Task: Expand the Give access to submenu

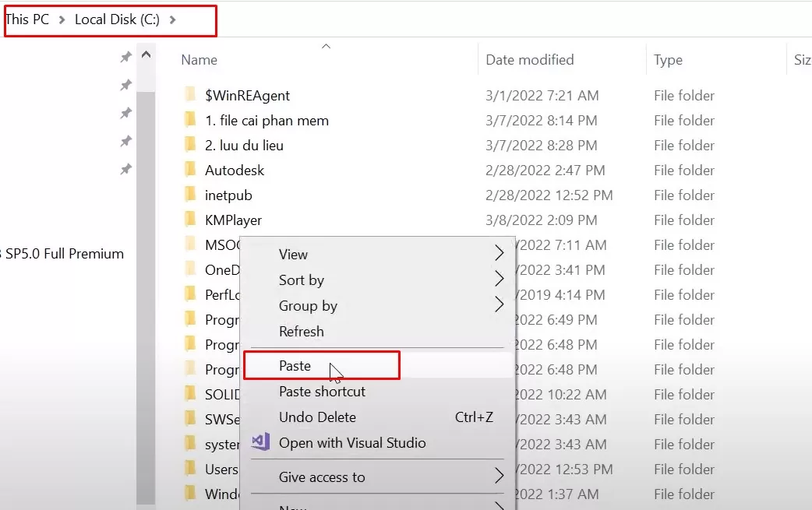Action: [500, 477]
